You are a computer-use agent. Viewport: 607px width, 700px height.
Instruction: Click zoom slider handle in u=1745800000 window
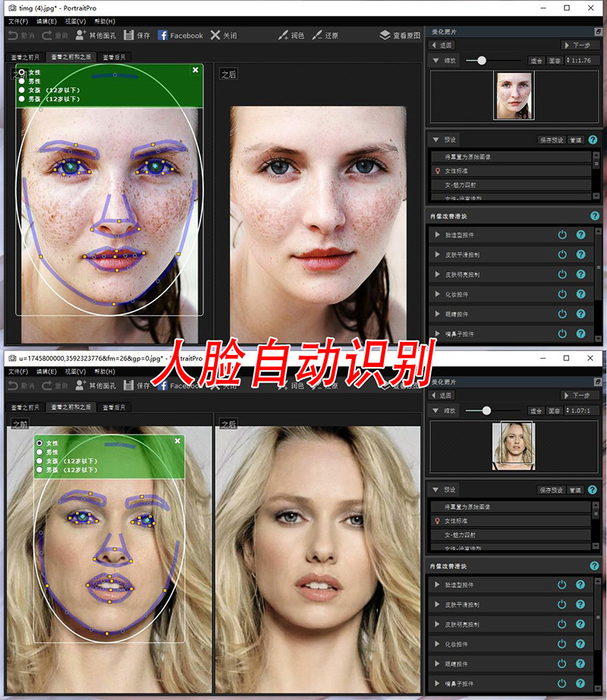click(486, 410)
